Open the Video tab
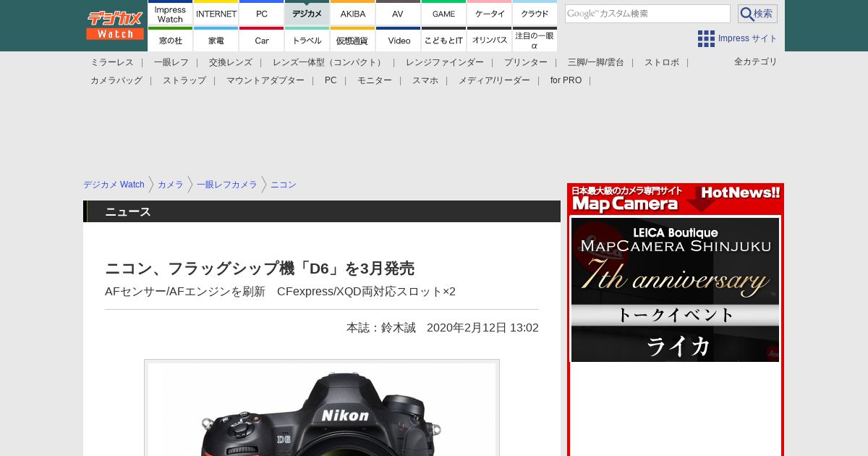The width and height of the screenshot is (868, 456). pyautogui.click(x=398, y=40)
